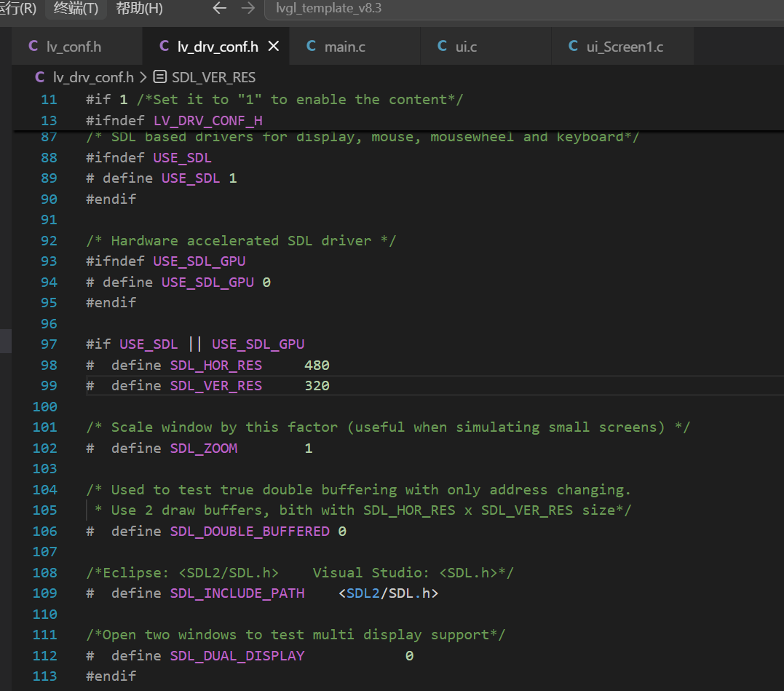This screenshot has height=691, width=784.
Task: Click the 480 value
Action: point(317,366)
